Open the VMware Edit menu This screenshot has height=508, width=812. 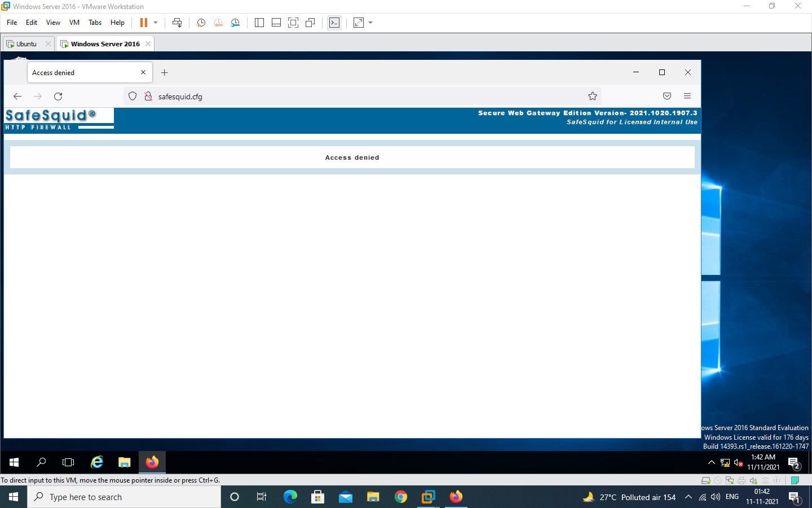pos(32,23)
